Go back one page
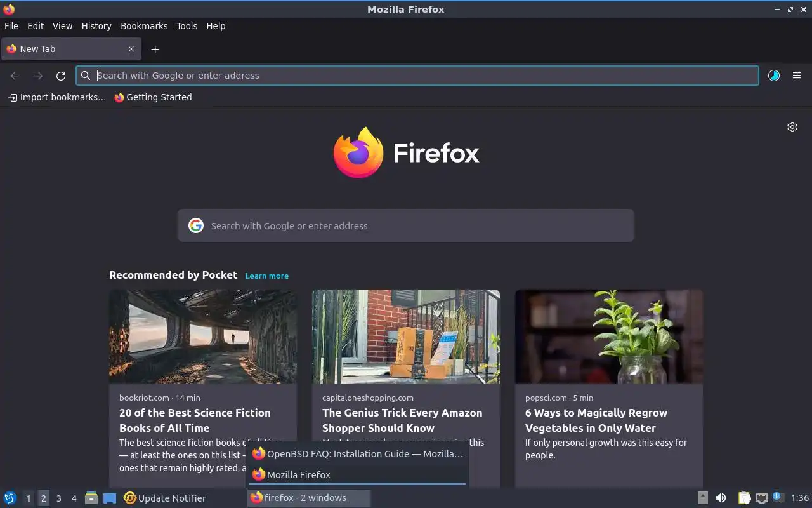This screenshot has width=812, height=508. [x=15, y=76]
